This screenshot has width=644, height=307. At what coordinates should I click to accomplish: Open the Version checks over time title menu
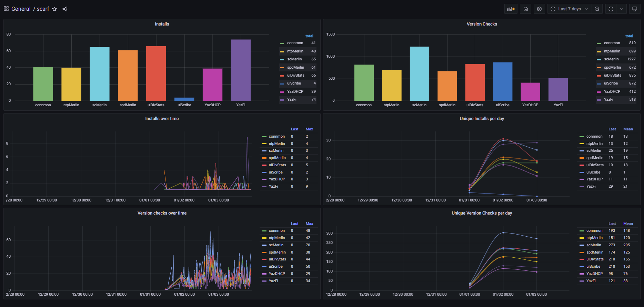pyautogui.click(x=162, y=213)
